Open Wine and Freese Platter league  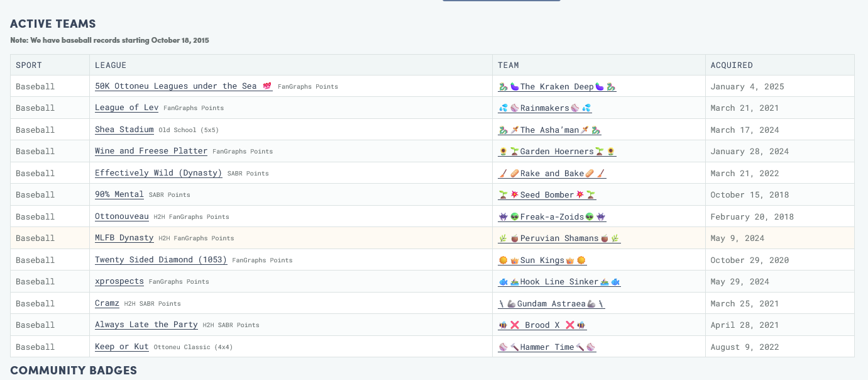click(151, 151)
